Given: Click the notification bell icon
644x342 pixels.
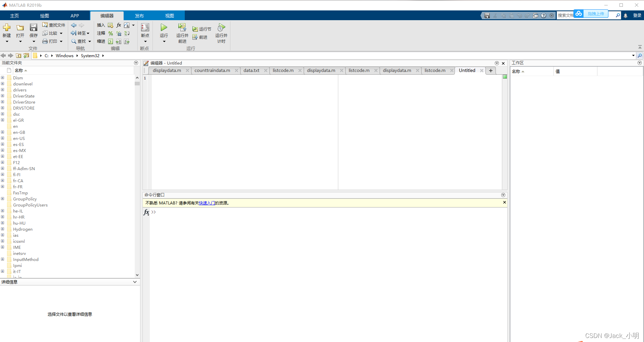Looking at the screenshot, I should 626,15.
